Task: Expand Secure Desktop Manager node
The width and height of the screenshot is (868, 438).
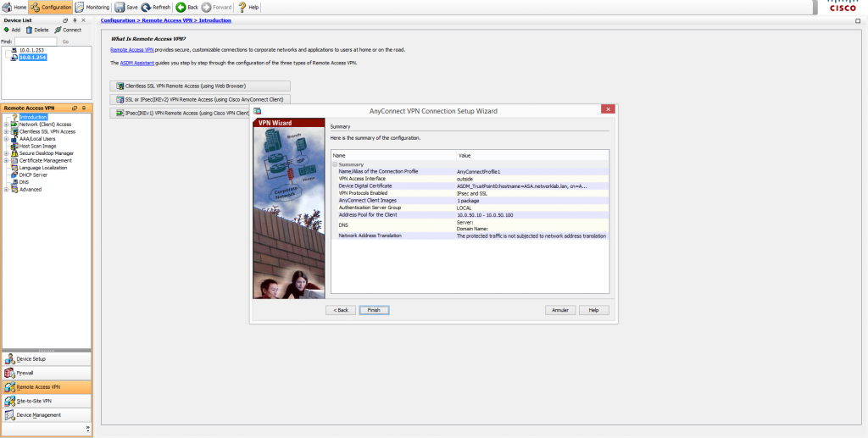Action: click(x=6, y=153)
